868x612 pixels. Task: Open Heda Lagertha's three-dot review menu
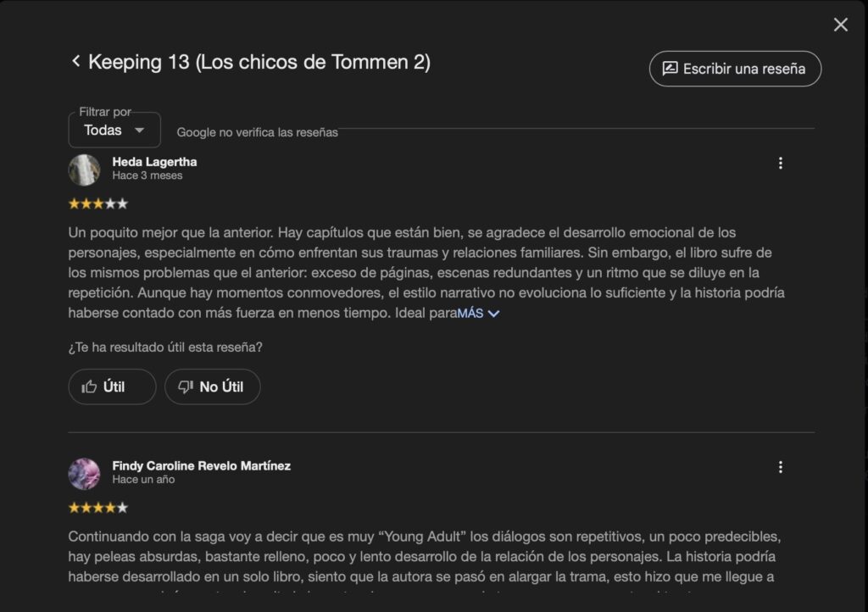pos(780,164)
